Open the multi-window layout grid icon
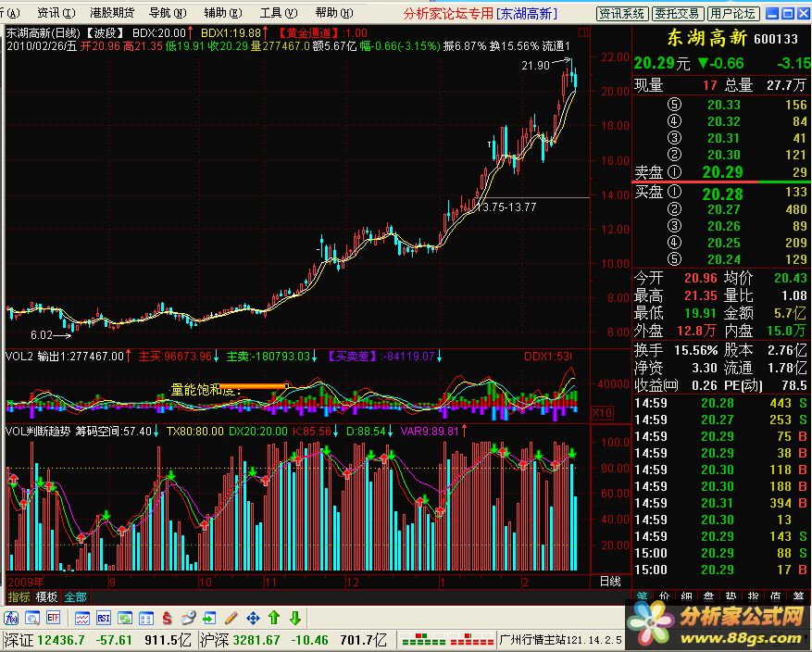The image size is (812, 652). 146,618
